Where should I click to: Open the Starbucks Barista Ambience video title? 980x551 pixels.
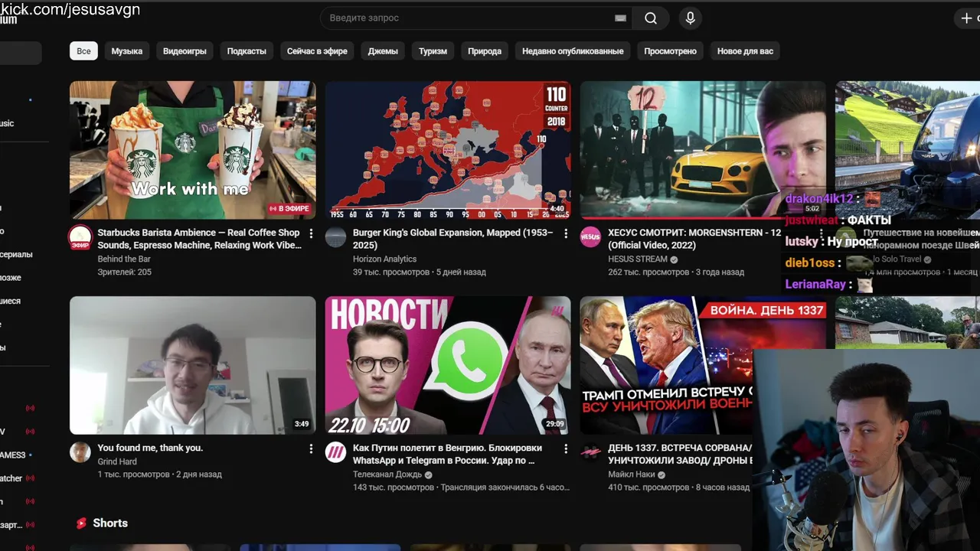click(199, 239)
